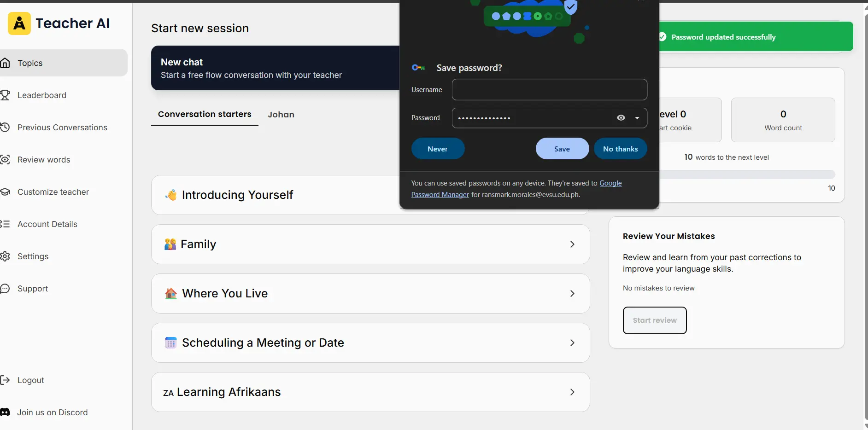
Task: Click the Leaderboard trophy icon
Action: coord(5,95)
